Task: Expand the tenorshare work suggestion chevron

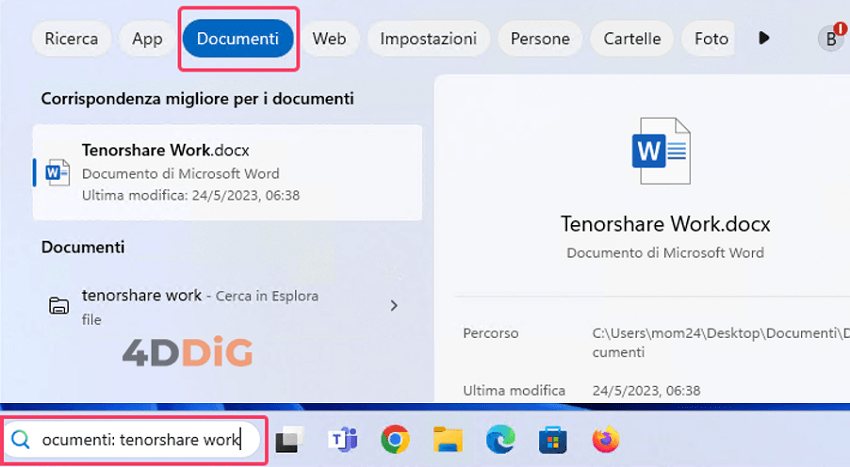Action: [x=394, y=306]
